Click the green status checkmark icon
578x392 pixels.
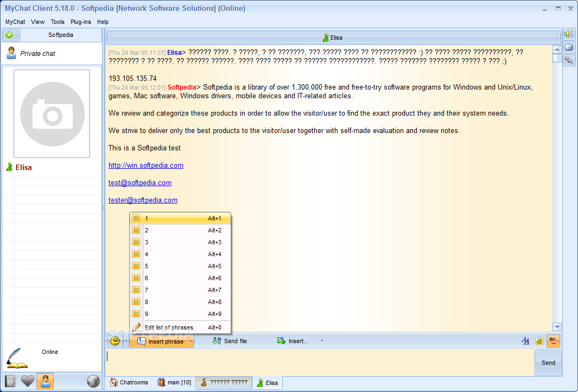[x=9, y=35]
